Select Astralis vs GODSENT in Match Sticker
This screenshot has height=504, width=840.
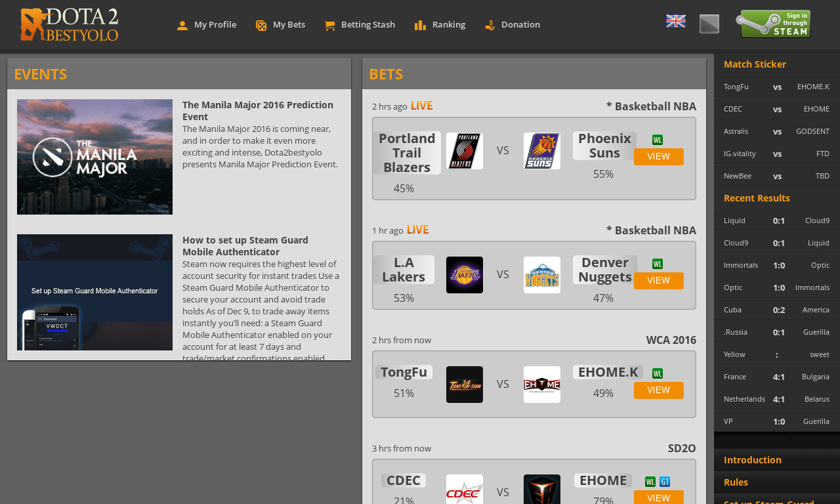[777, 131]
